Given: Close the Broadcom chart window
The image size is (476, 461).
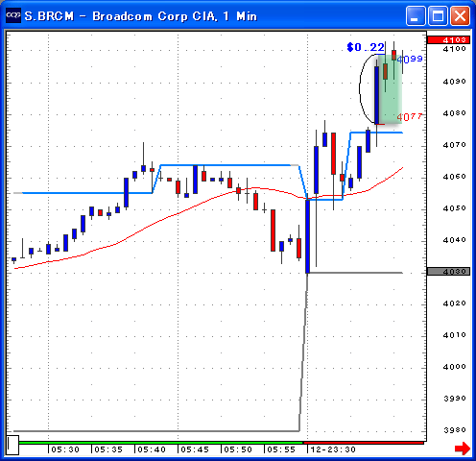Looking at the screenshot, I should pyautogui.click(x=461, y=15).
